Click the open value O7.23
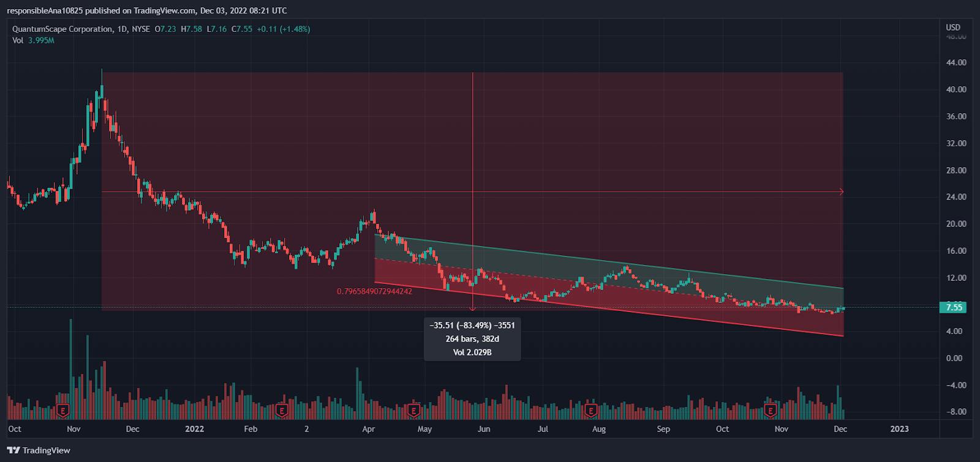 [x=165, y=29]
